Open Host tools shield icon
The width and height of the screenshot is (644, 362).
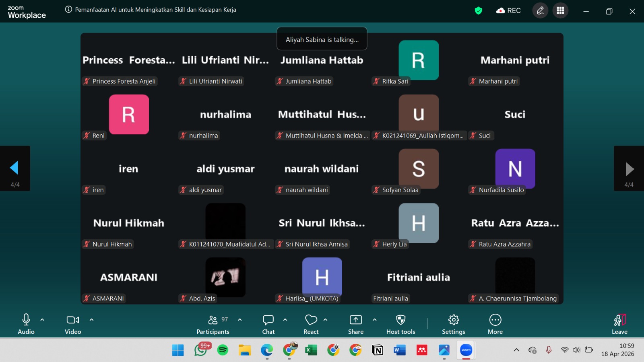point(400,324)
